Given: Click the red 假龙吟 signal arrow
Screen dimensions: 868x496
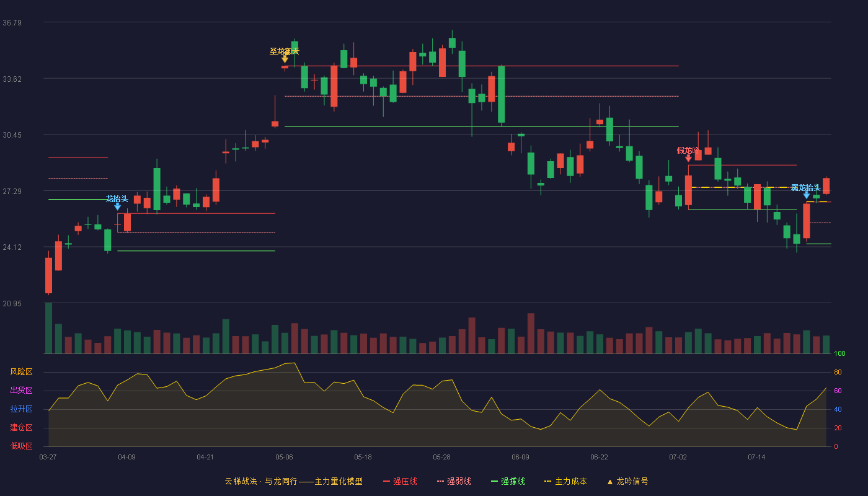Looking at the screenshot, I should coord(688,158).
